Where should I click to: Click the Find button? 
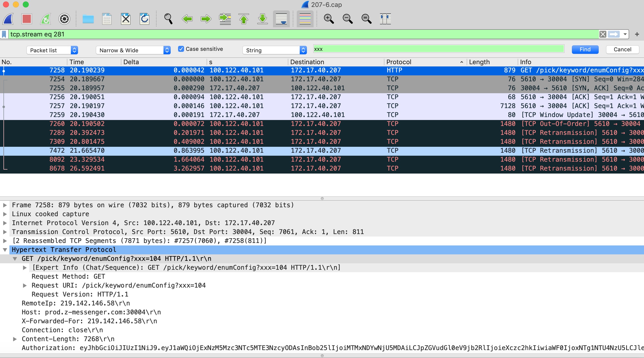point(585,50)
